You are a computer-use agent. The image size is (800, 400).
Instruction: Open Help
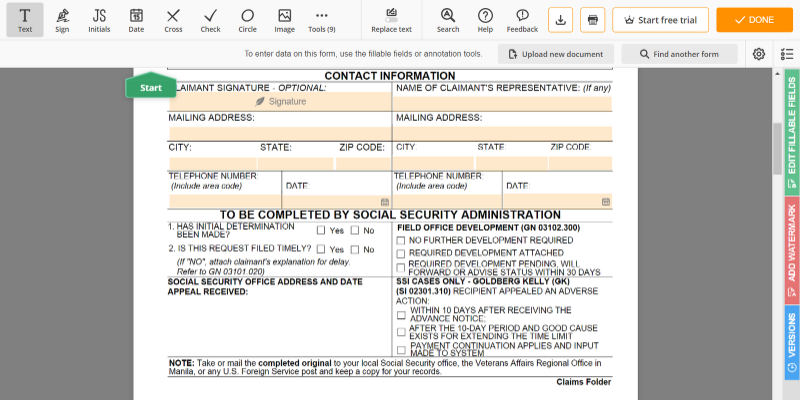click(x=485, y=20)
